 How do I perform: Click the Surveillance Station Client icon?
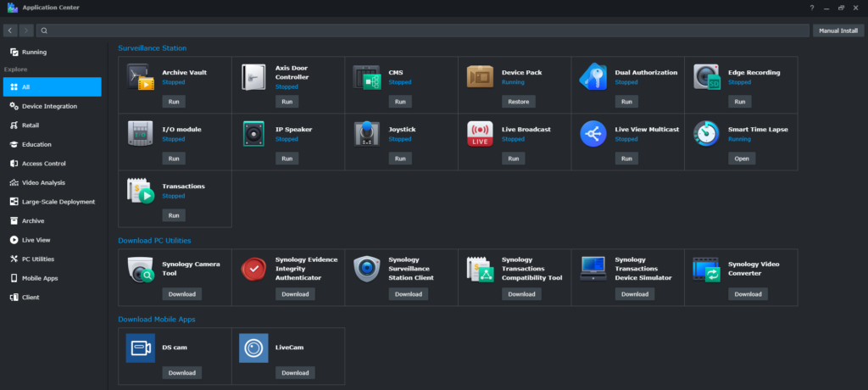tap(366, 270)
